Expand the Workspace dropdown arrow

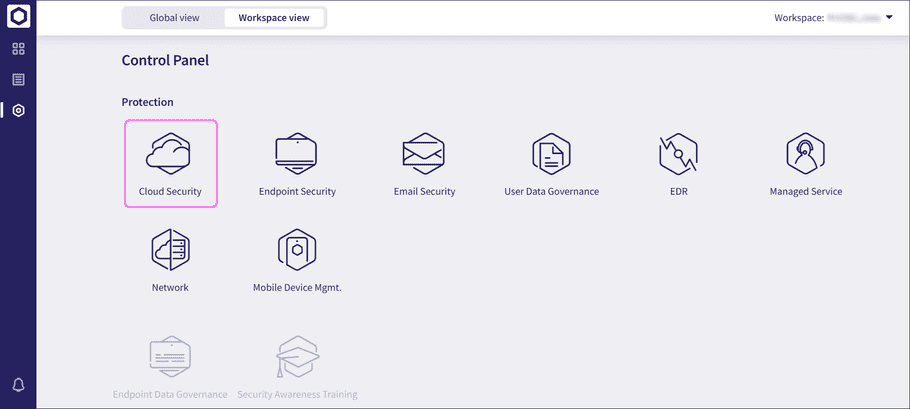click(889, 17)
